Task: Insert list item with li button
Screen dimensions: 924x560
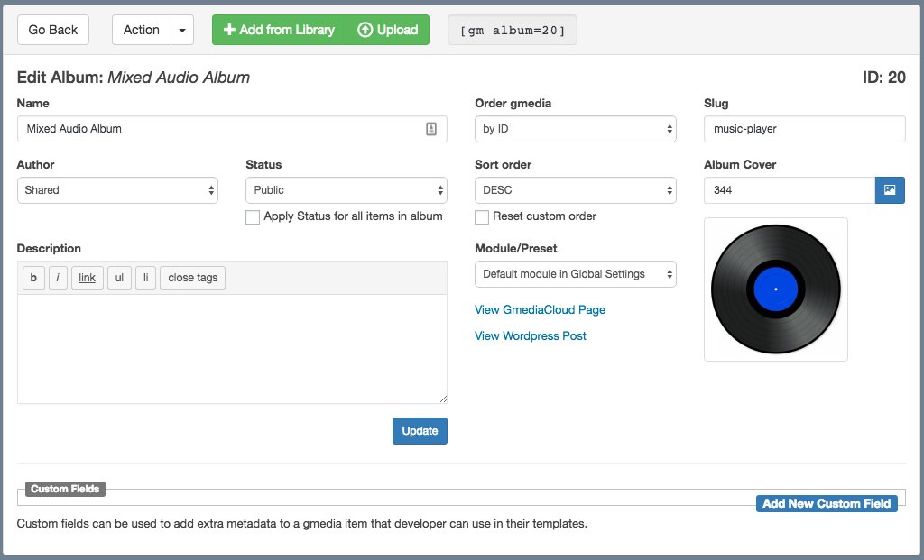Action: click(145, 278)
